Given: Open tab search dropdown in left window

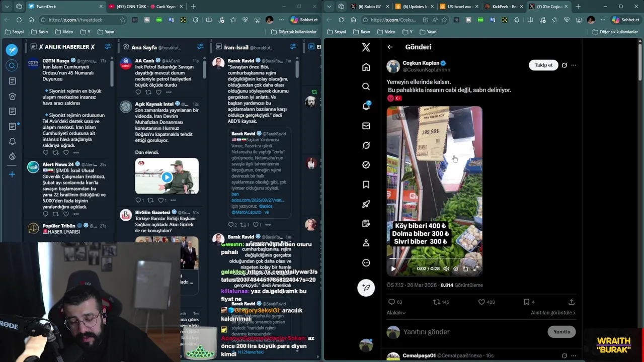Looking at the screenshot, I should (x=8, y=7).
